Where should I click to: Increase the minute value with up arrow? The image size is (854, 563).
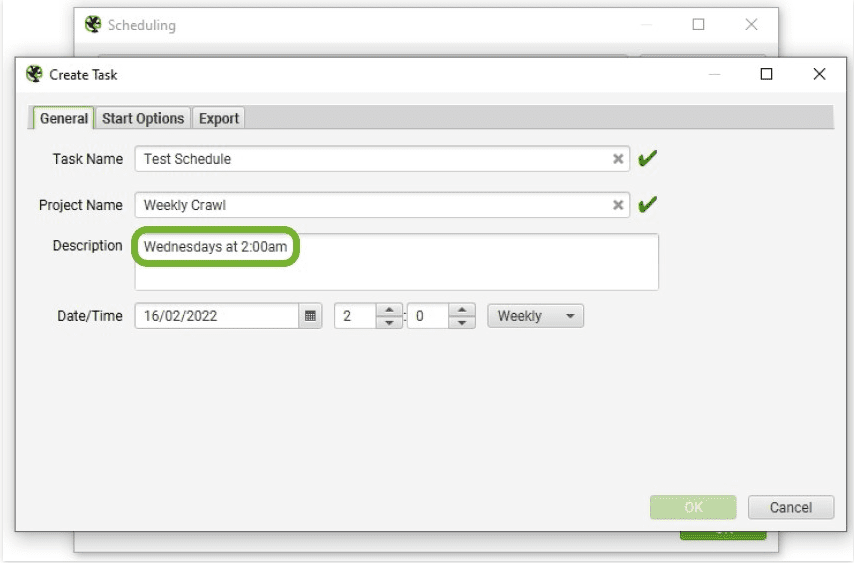click(462, 310)
